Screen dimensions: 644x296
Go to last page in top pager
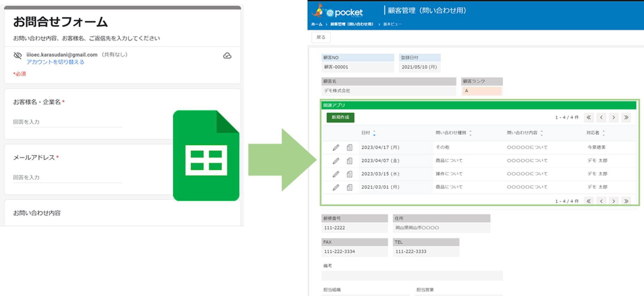[x=626, y=117]
